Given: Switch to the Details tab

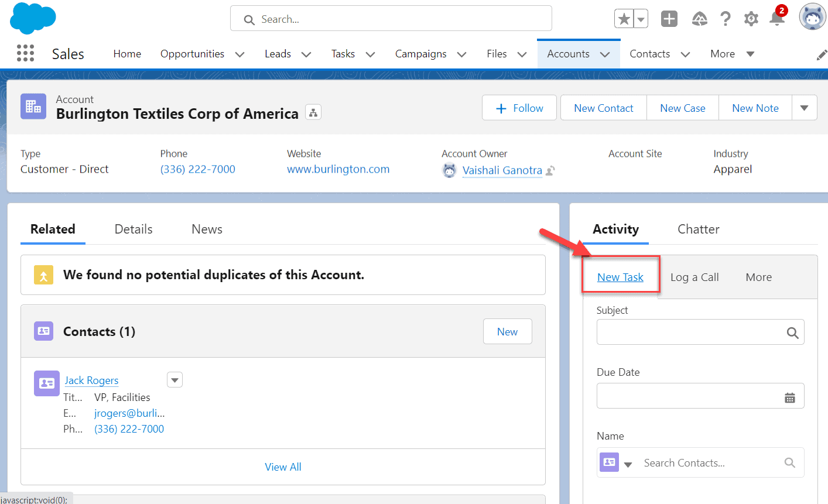Looking at the screenshot, I should (133, 229).
